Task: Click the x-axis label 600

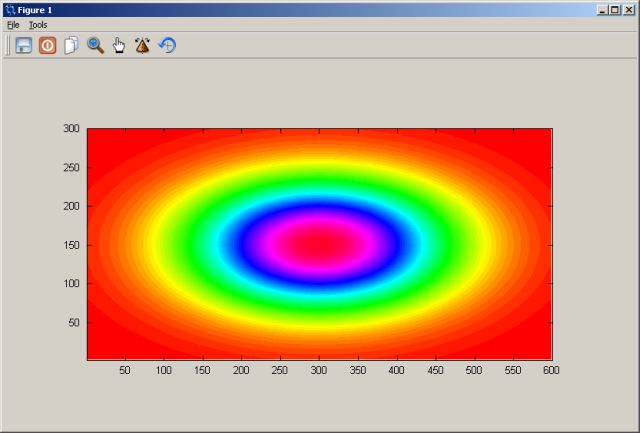Action: tap(551, 370)
